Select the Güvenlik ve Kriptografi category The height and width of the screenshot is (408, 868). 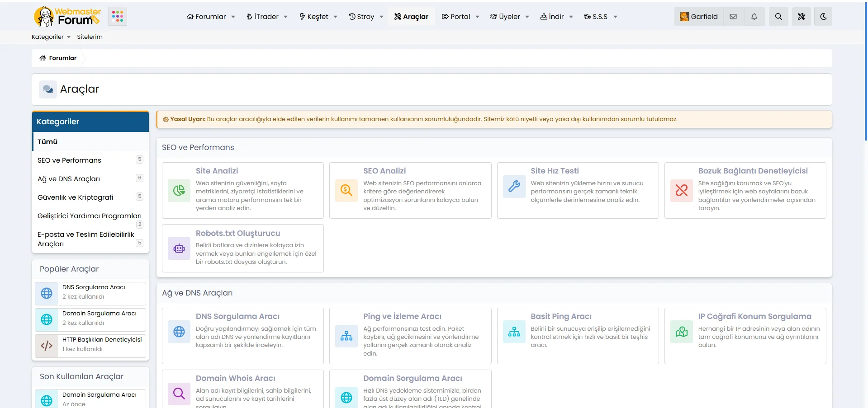(76, 197)
